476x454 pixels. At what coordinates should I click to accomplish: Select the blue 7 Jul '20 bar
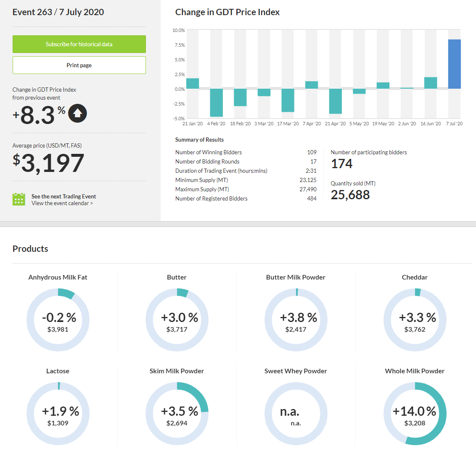click(x=454, y=64)
